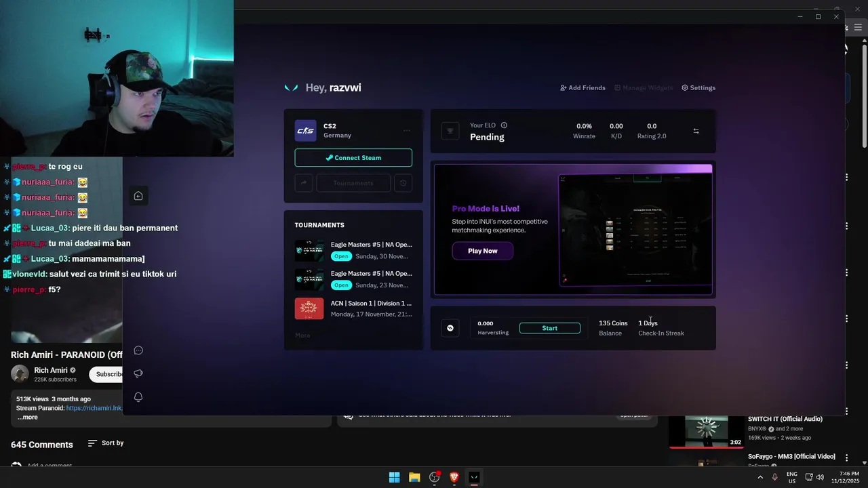This screenshot has width=868, height=488.
Task: Open Eagle Masters #5 Sunday 23 November tournament
Action: [x=353, y=279]
